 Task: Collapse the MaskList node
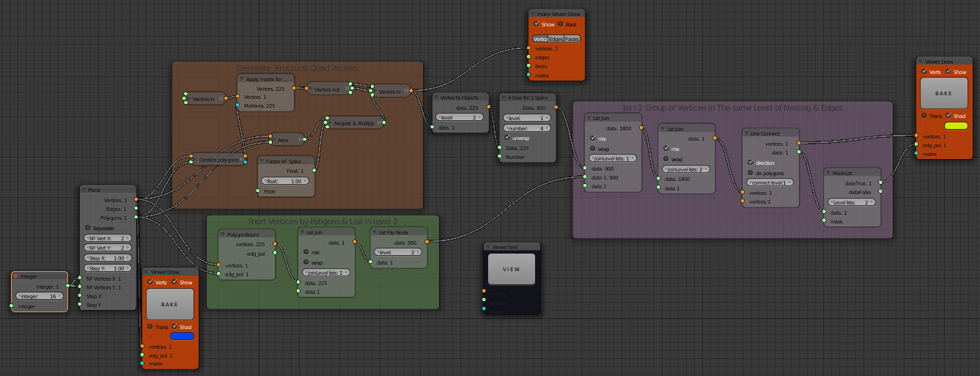[827, 173]
